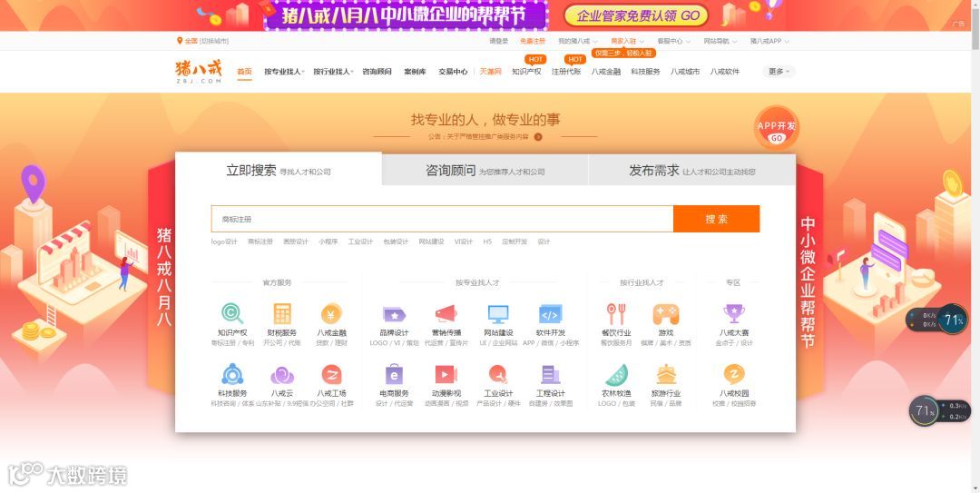980x493 pixels.
Task: Click the 猪八戒八月八 red side banner
Action: (x=163, y=275)
